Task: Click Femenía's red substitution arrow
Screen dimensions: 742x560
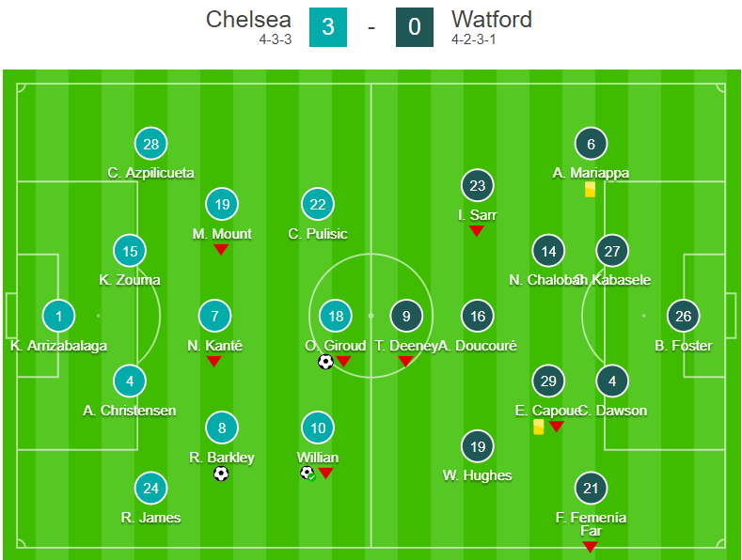Action: coord(590,547)
